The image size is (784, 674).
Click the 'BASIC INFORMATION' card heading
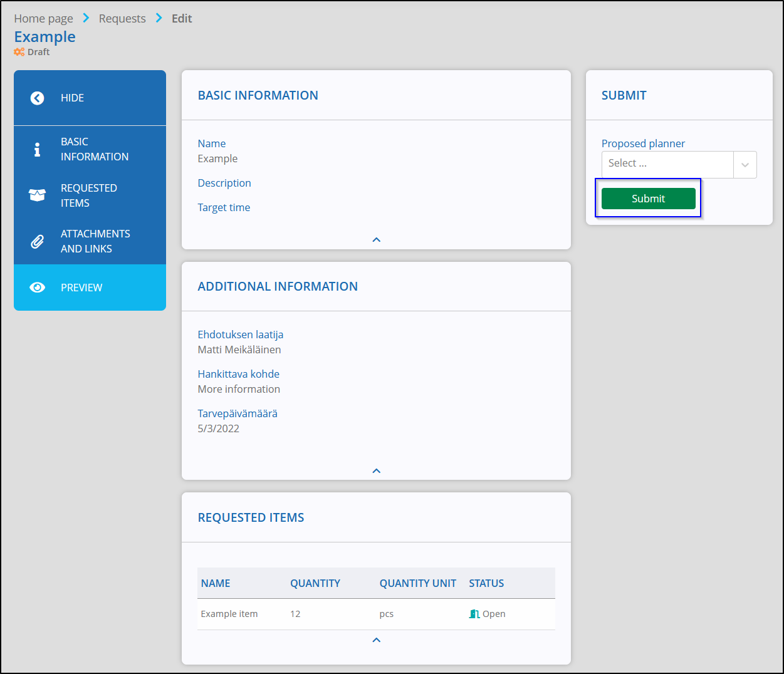(258, 95)
